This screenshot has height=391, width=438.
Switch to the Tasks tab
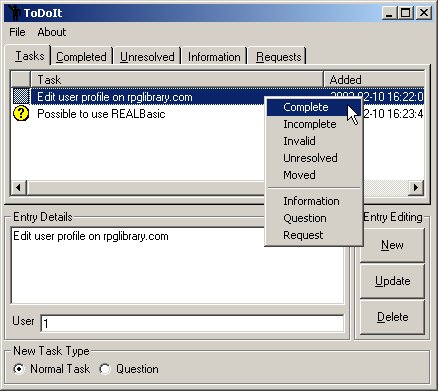click(x=28, y=55)
